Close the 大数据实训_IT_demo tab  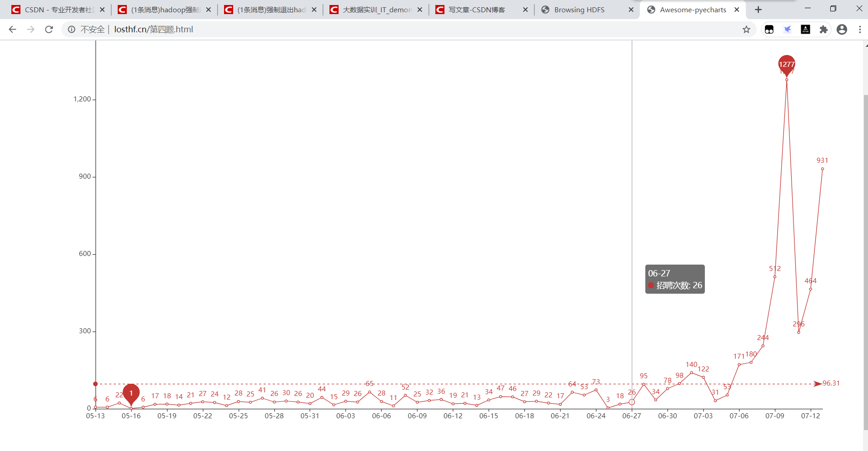(419, 9)
